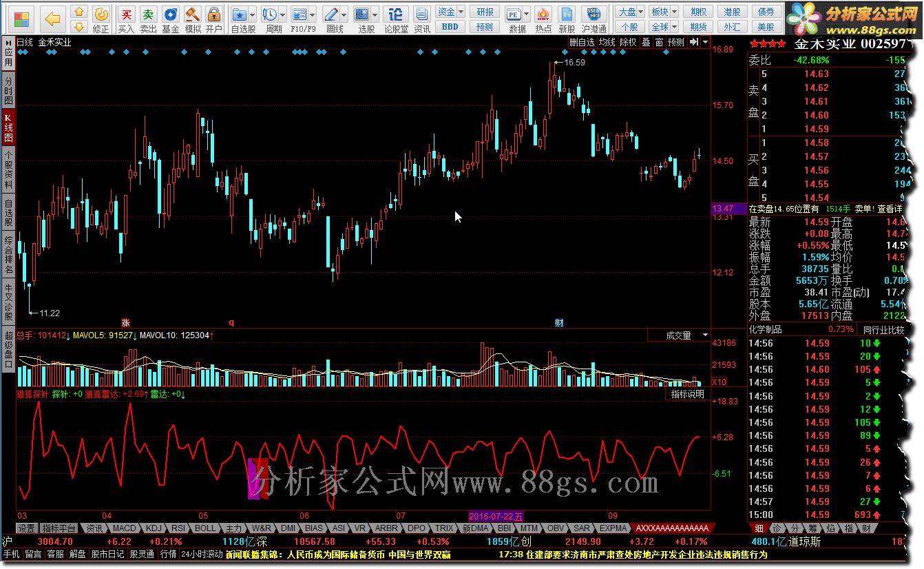Click the 研报 research report button
The height and width of the screenshot is (569, 924).
485,12
